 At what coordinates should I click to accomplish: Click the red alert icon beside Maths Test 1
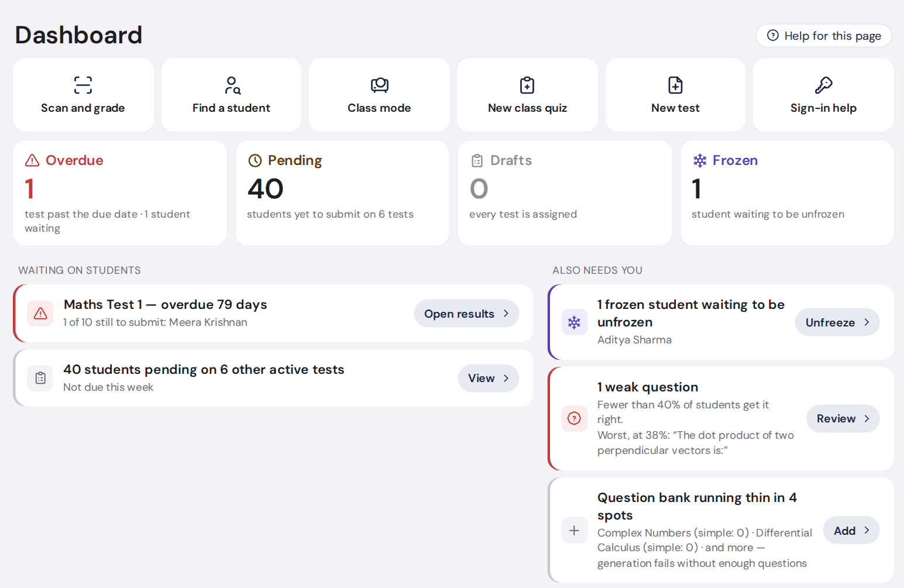pos(40,314)
